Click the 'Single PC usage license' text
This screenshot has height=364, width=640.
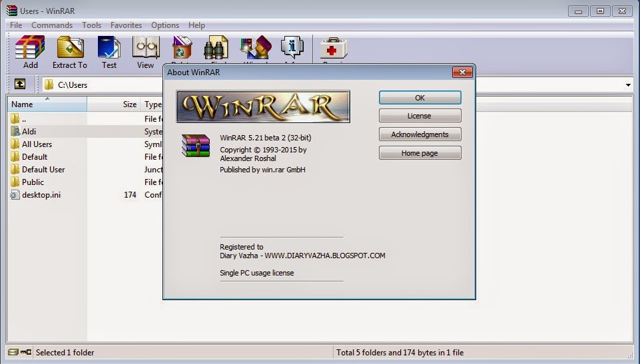[x=257, y=273]
